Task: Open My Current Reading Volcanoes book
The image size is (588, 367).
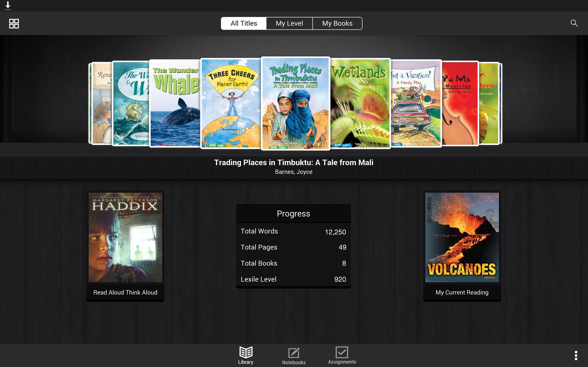Action: pos(462,245)
